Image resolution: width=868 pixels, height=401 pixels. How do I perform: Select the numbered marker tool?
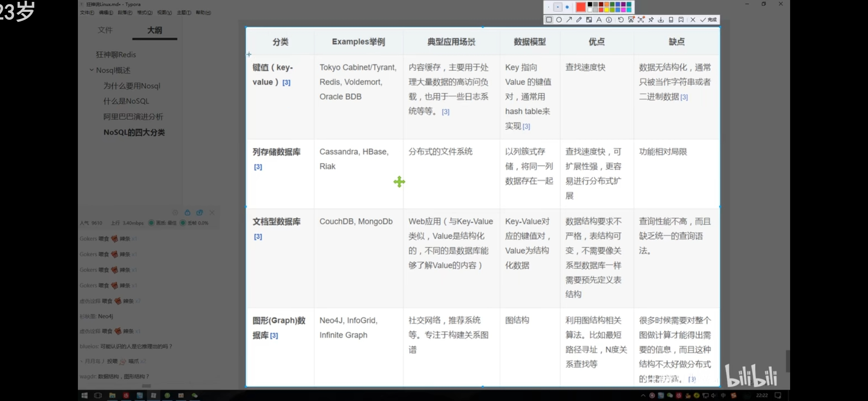[x=609, y=20]
